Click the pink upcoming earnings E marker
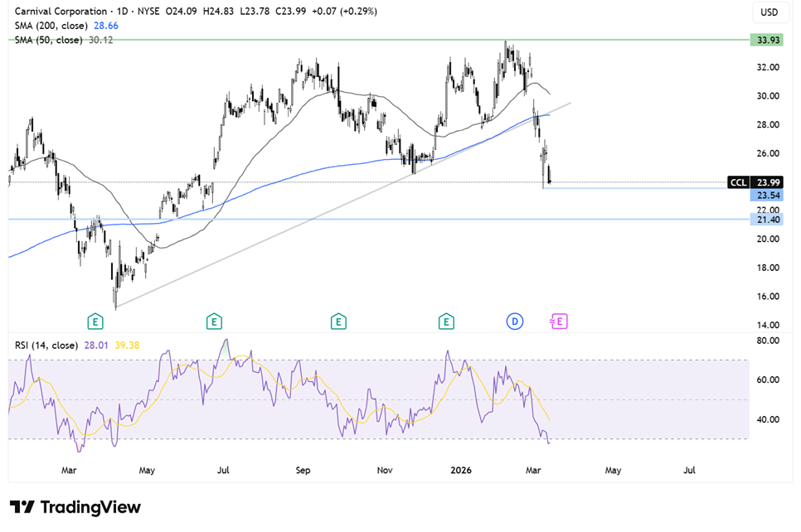Viewport: 801px width, 532px height. [559, 322]
